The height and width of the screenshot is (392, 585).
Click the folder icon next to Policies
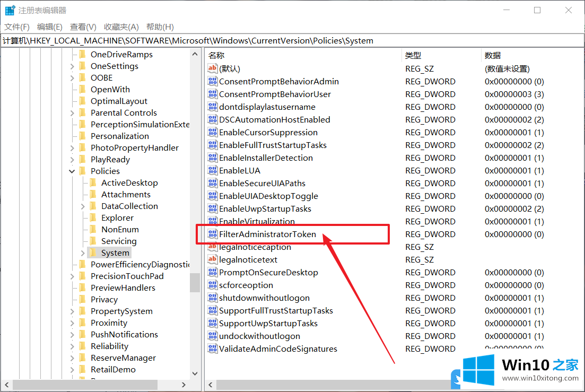tap(82, 171)
